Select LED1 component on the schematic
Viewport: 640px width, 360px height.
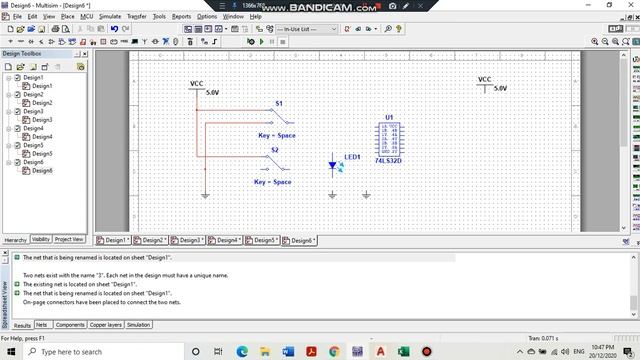coord(334,165)
